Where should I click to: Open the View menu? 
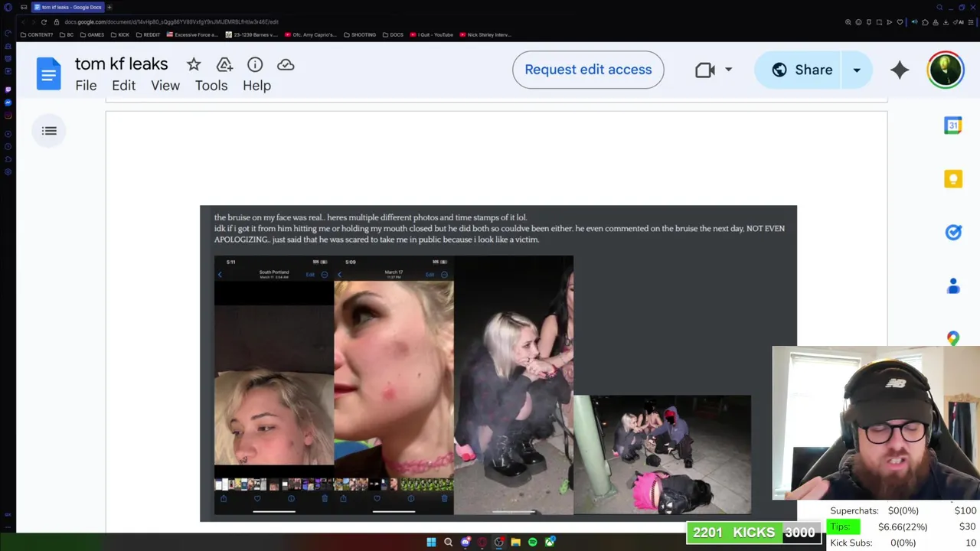[x=165, y=86]
